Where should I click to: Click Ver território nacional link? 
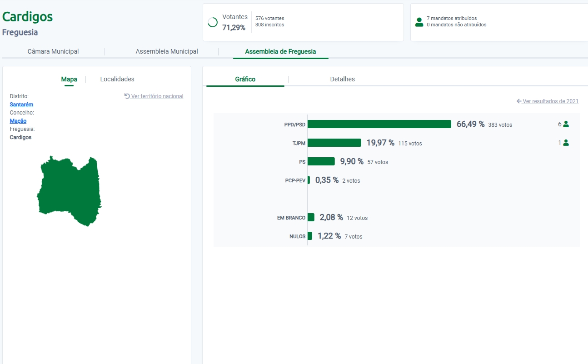coord(157,96)
